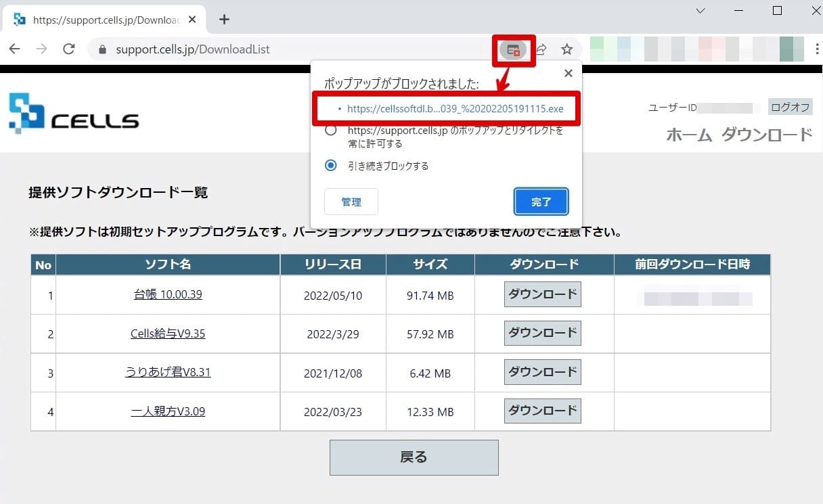Click the Cells logo
Viewport: 823px width, 504px height.
click(x=74, y=113)
